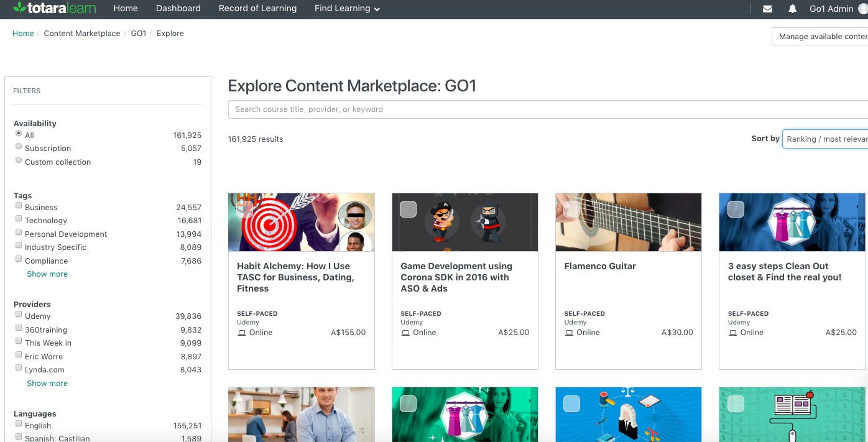Click the English count 155,251
Screen dimensions: 868x442
click(x=188, y=426)
